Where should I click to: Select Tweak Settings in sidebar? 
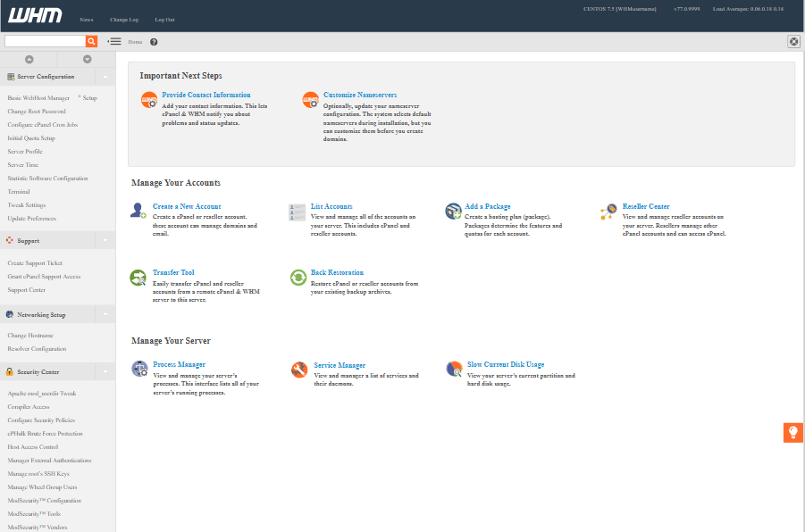[27, 204]
